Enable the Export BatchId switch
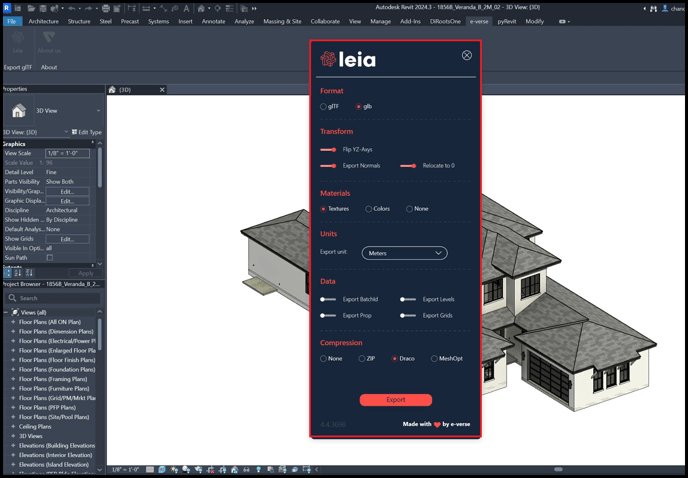The height and width of the screenshot is (478, 688). 328,299
